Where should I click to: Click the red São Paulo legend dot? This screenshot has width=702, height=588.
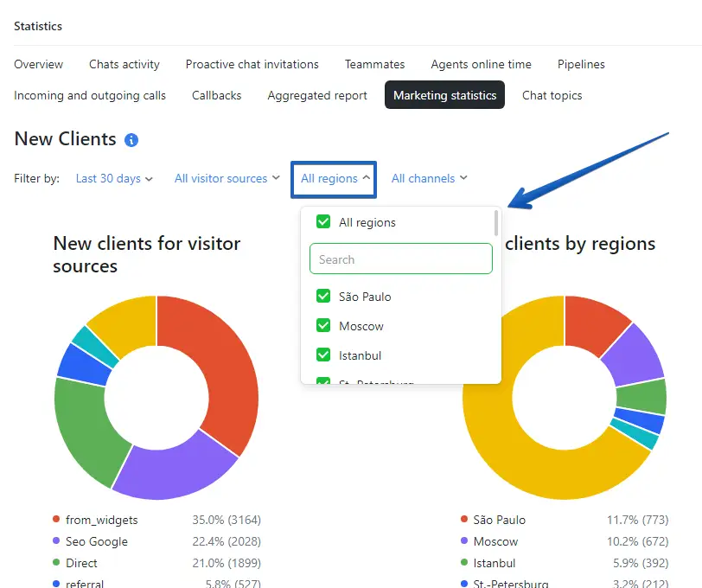pyautogui.click(x=464, y=520)
